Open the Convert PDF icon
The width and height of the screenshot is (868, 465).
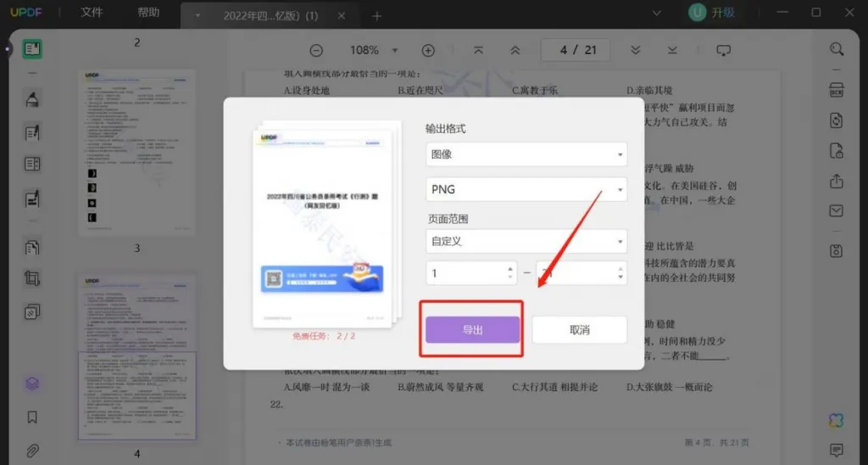click(837, 120)
